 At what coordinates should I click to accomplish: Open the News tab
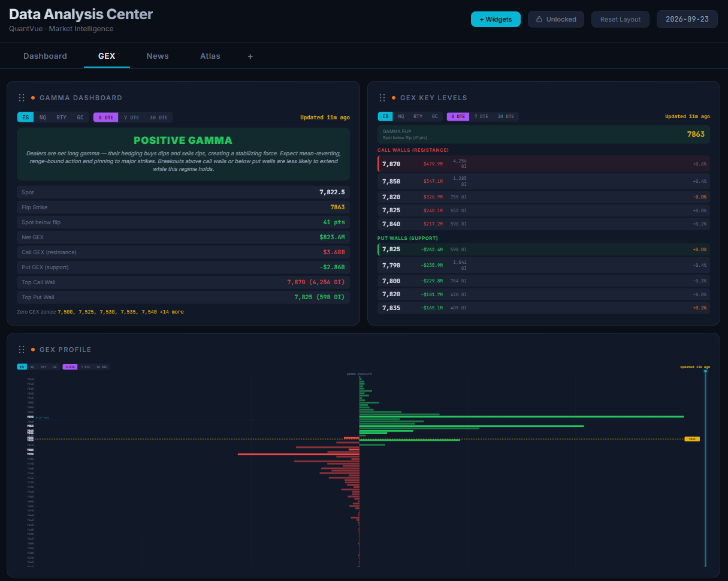pyautogui.click(x=158, y=56)
